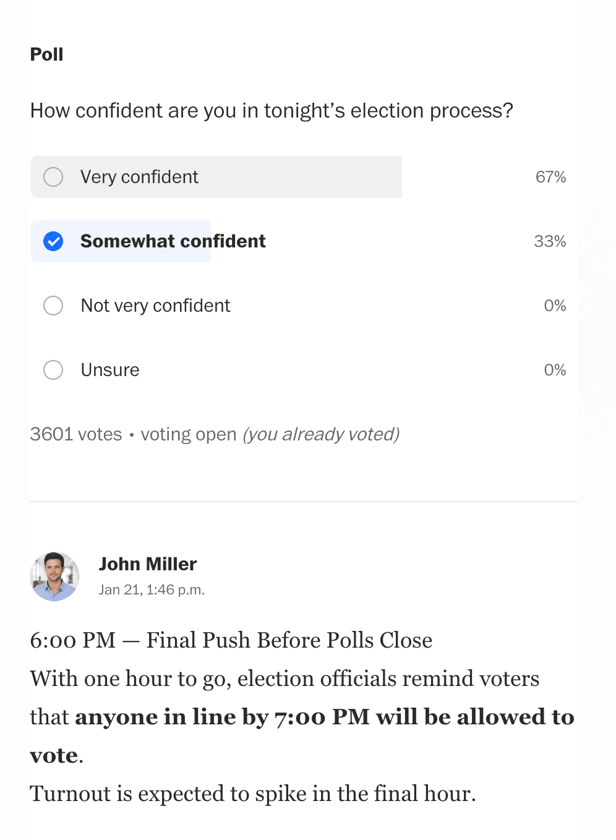Viewport: 616px width, 840px height.
Task: Pick the "Unsure" radio button
Action: click(x=53, y=370)
